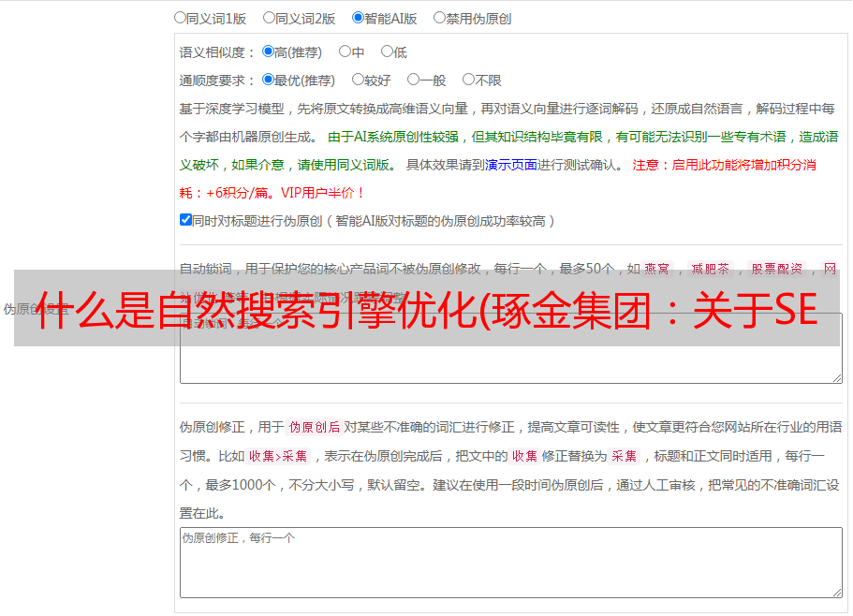Set 语义相似度 to 高(推荐)
853x616 pixels.
pyautogui.click(x=268, y=51)
